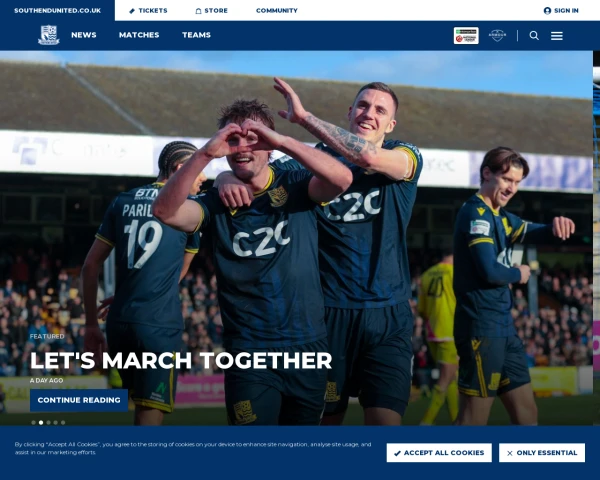
Task: Click the shopping bag icon beside Store
Action: tap(198, 11)
